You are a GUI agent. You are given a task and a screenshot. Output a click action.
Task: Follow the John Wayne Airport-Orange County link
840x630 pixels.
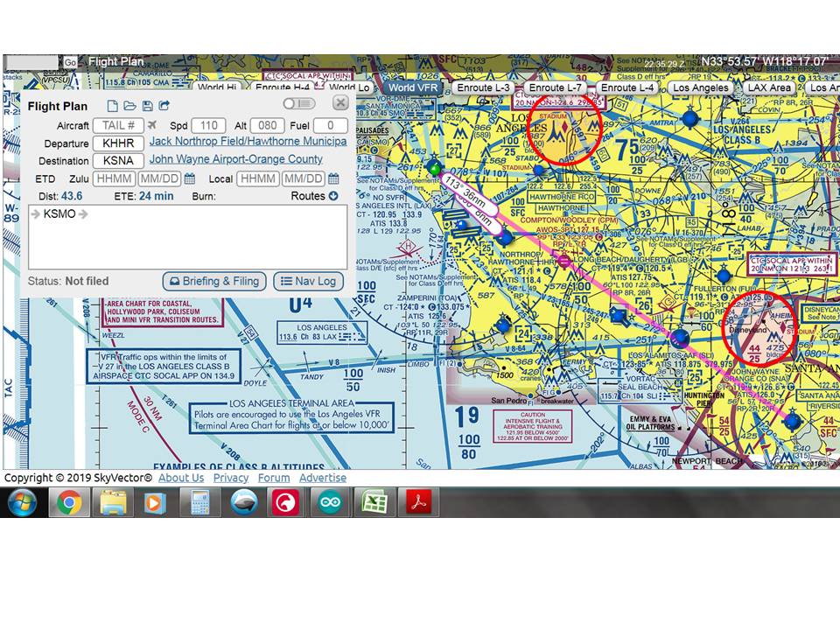pyautogui.click(x=234, y=160)
